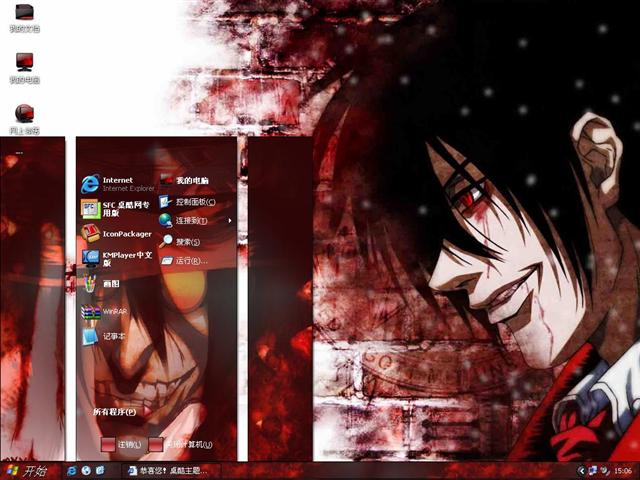This screenshot has width=640, height=480.
Task: Expand hidden tray icons chevron
Action: pyautogui.click(x=582, y=471)
